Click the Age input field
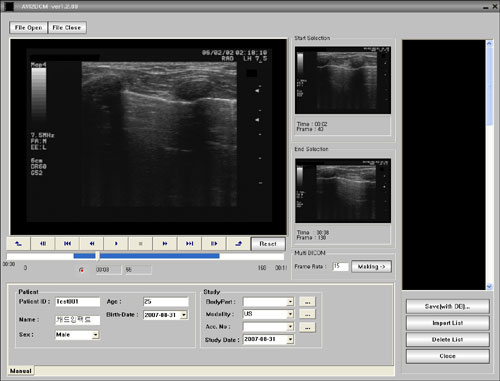 click(166, 302)
